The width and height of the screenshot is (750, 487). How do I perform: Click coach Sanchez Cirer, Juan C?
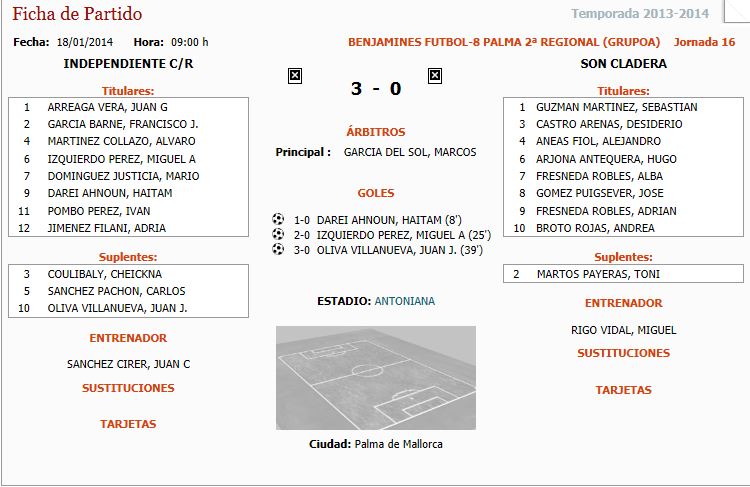[x=128, y=364]
